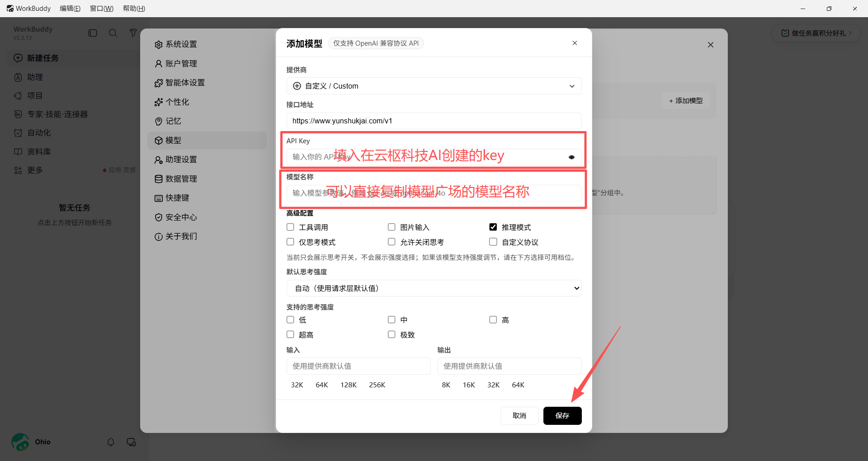Click the 新建任务 plus icon
This screenshot has height=461, width=868.
pyautogui.click(x=18, y=58)
